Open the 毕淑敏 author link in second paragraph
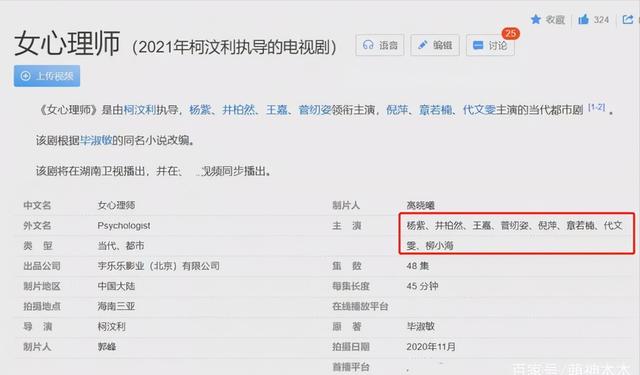The height and width of the screenshot is (375, 640). tap(96, 140)
